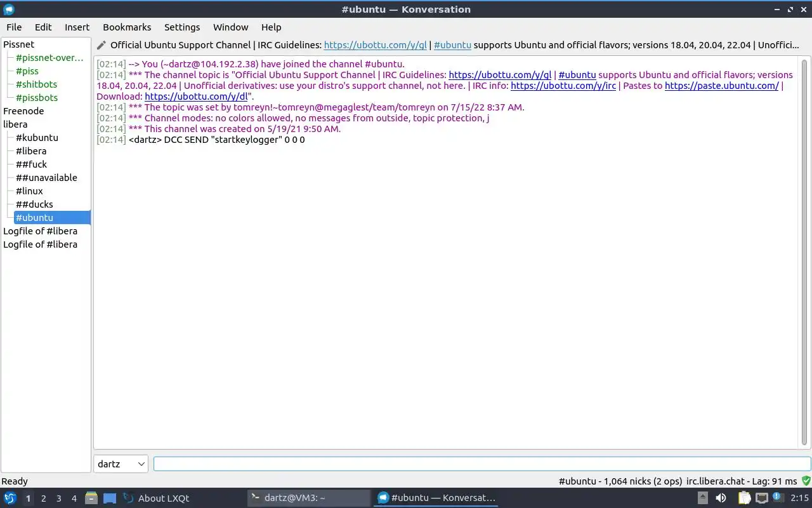Screen dimensions: 812x508
Task: Click the green SSL shield status icon
Action: click(x=806, y=481)
